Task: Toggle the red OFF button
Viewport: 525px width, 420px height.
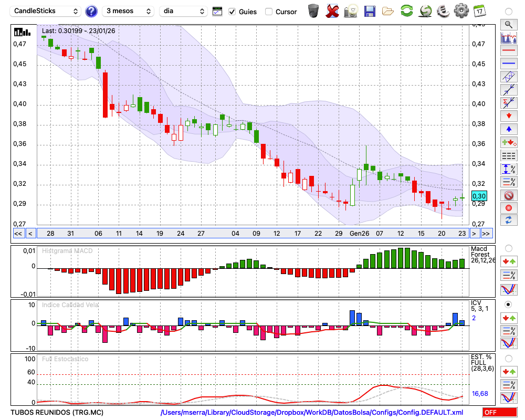Action: (500, 412)
